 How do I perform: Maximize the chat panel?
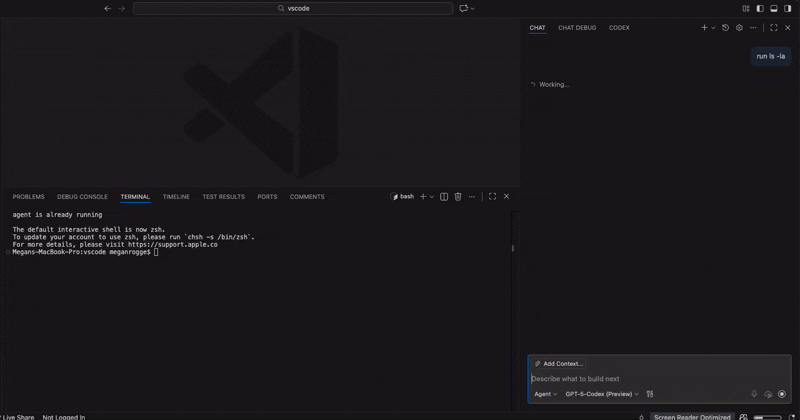point(774,28)
